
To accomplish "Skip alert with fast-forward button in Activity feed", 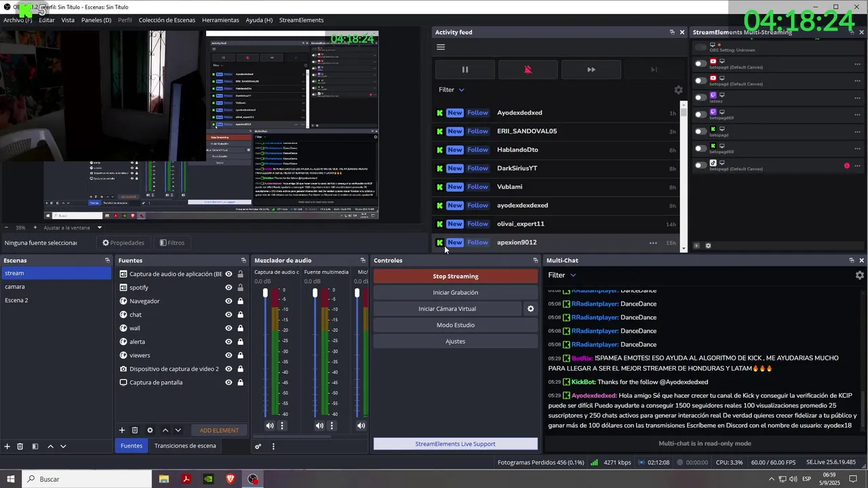I will (x=591, y=69).
